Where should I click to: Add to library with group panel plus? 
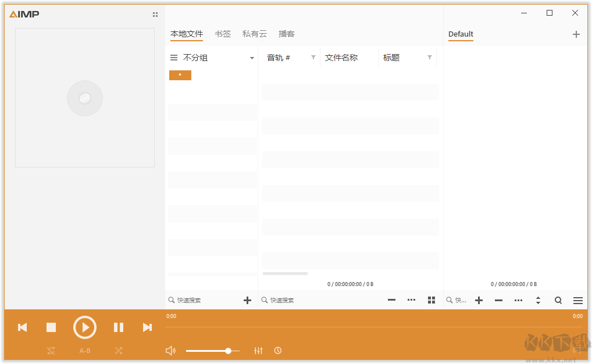(x=247, y=300)
